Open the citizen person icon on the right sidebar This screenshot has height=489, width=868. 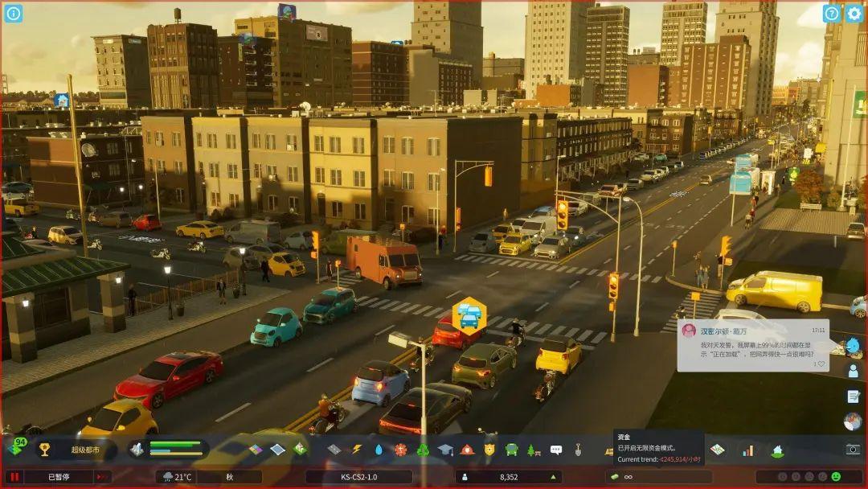pyautogui.click(x=853, y=371)
